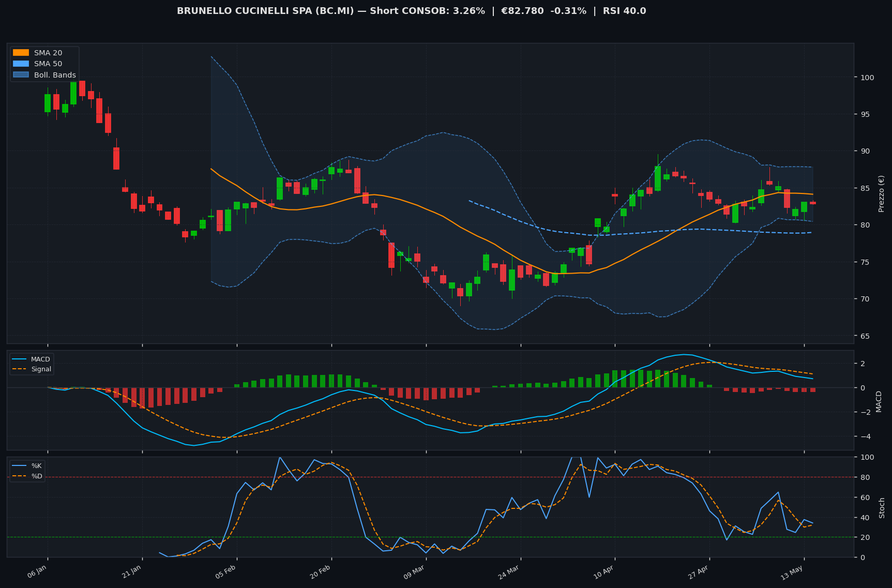
Task: Click the '20' tick on the Stoch axis
Action: pos(865,537)
